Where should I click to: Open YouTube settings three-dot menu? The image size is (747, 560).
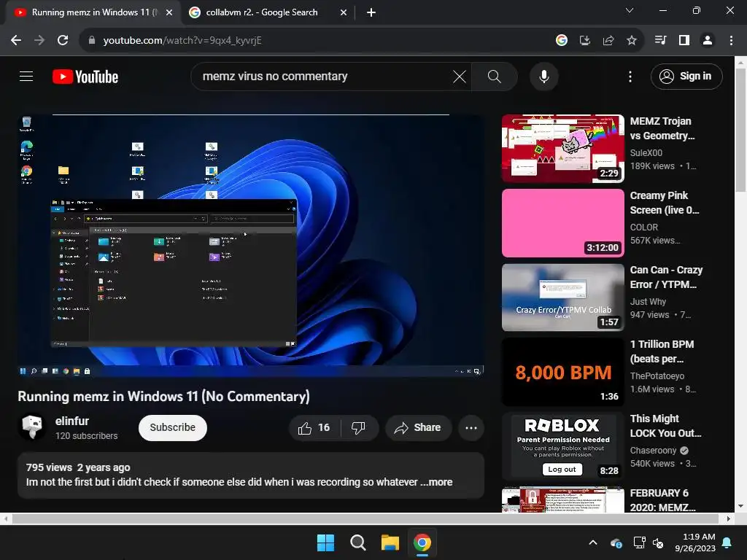pos(630,76)
